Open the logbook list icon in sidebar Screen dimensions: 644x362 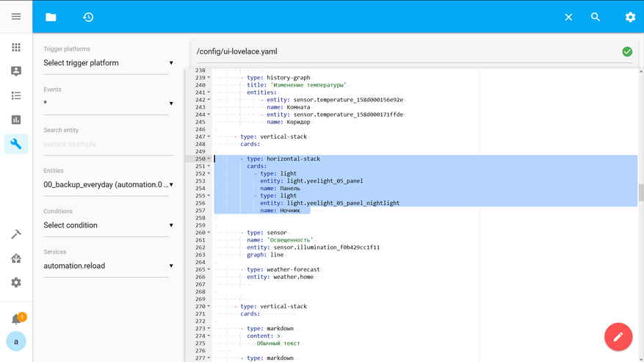click(x=16, y=95)
